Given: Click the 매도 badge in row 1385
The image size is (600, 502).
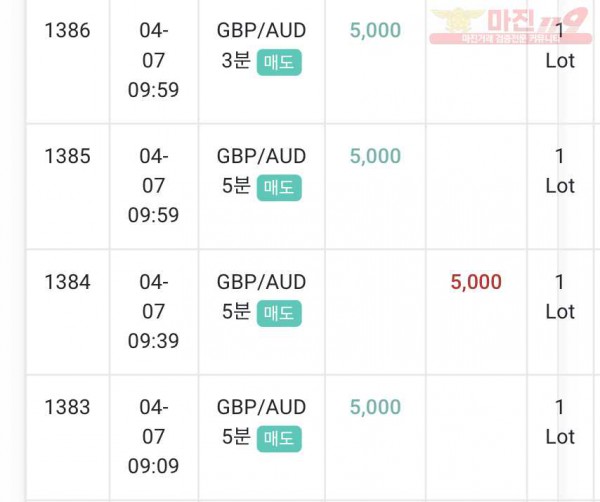Looking at the screenshot, I should (279, 188).
